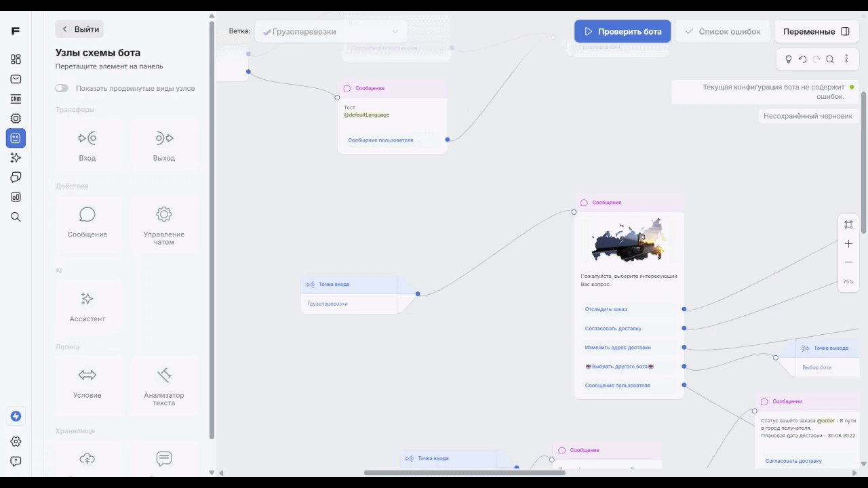Fit the scheme to screen icon
The height and width of the screenshot is (488, 868).
pyautogui.click(x=848, y=224)
